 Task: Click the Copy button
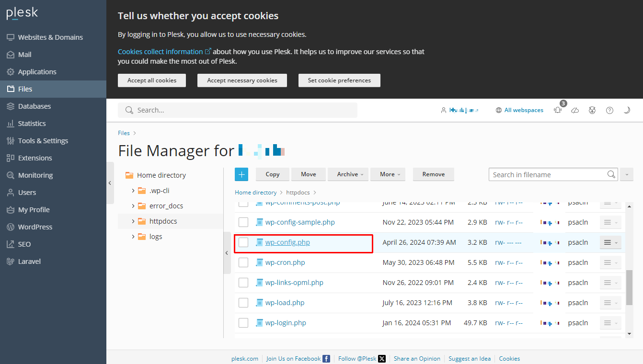pos(273,174)
